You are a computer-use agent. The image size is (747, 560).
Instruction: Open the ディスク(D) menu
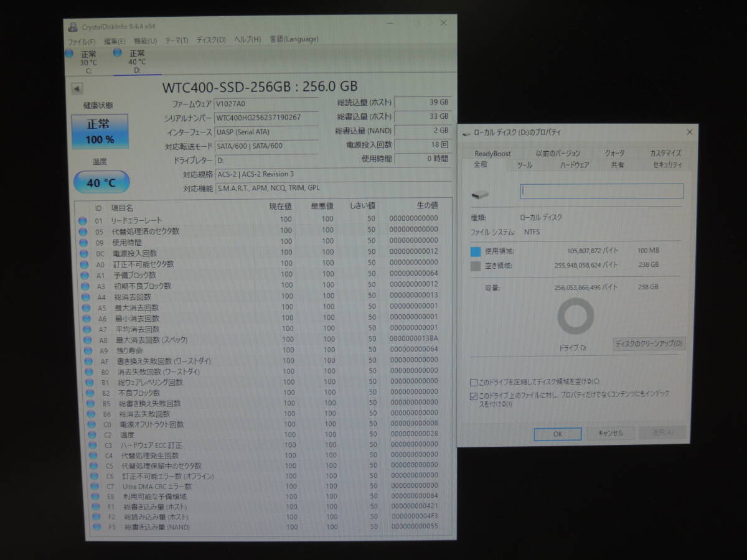pyautogui.click(x=211, y=40)
